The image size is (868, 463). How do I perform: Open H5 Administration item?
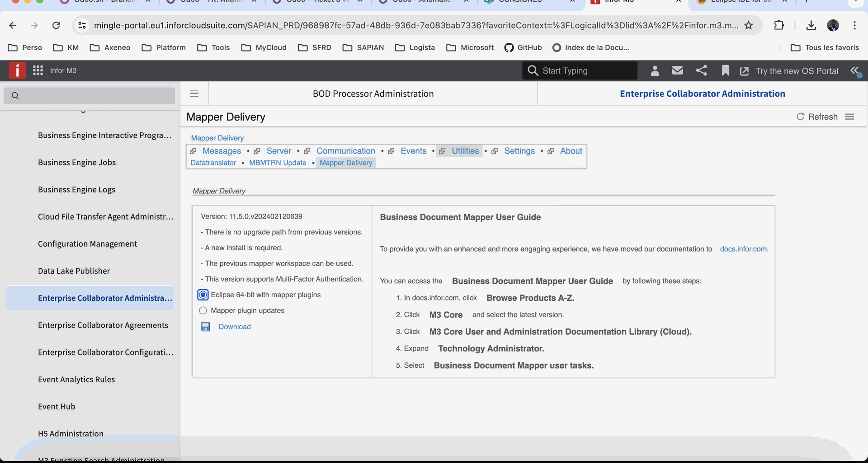[71, 434]
